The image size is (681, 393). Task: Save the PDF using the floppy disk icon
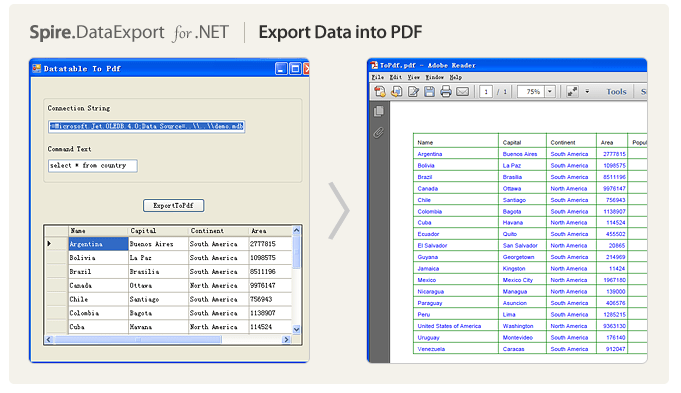pyautogui.click(x=430, y=91)
